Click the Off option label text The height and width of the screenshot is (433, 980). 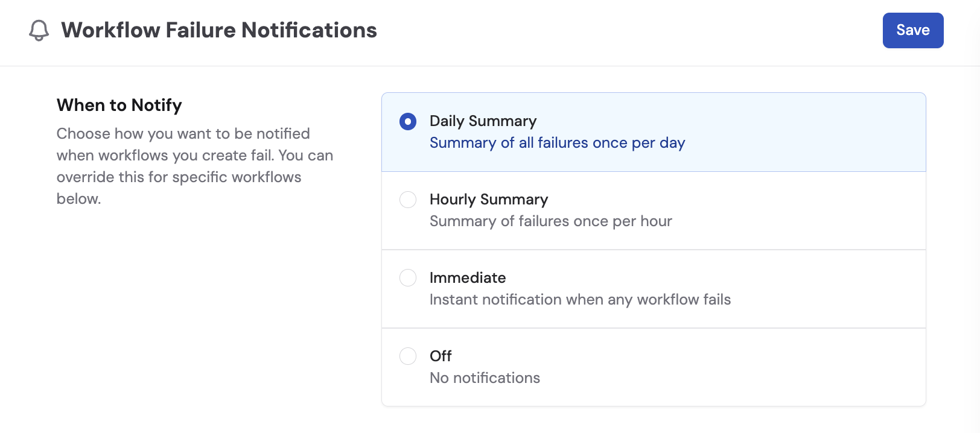440,356
